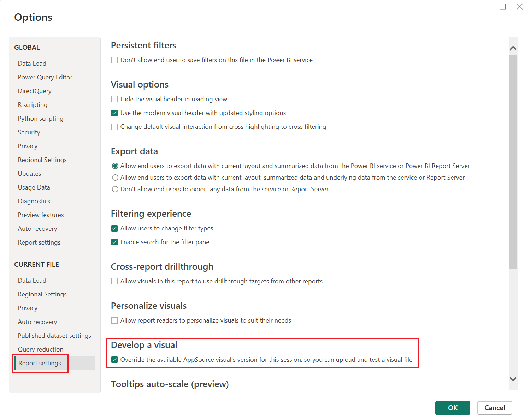Viewport: 525px width, 420px height.
Task: Select Python scripting settings
Action: click(40, 118)
